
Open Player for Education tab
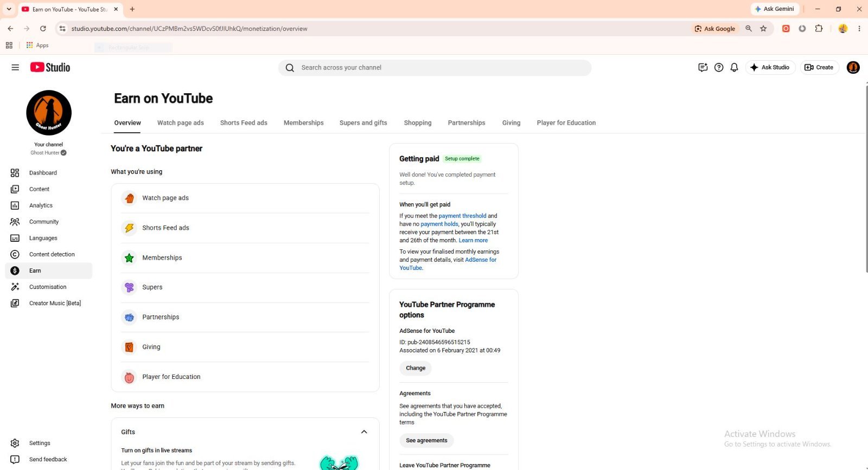tap(566, 123)
